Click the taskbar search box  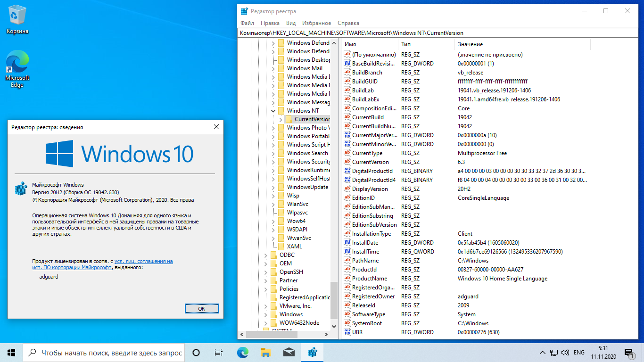[x=104, y=353]
